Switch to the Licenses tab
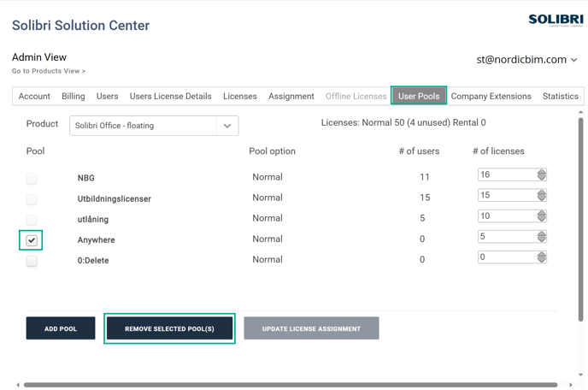Screen dimensions: 588x390 point(240,96)
